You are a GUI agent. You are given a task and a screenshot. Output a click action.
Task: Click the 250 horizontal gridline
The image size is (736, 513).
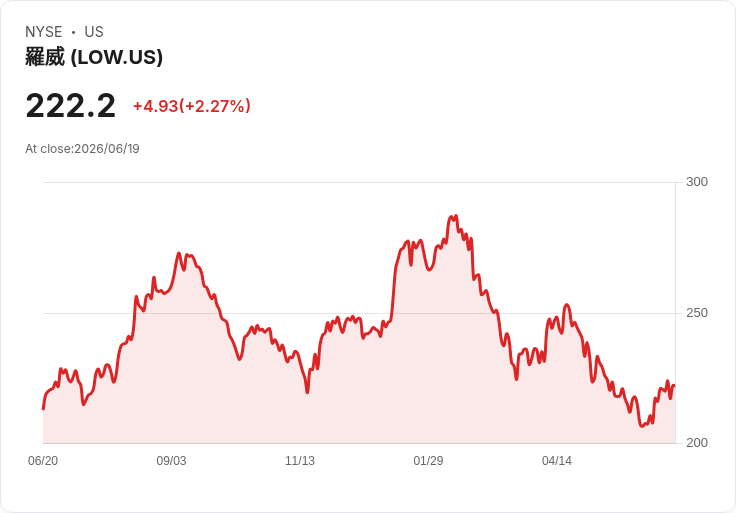359,313
